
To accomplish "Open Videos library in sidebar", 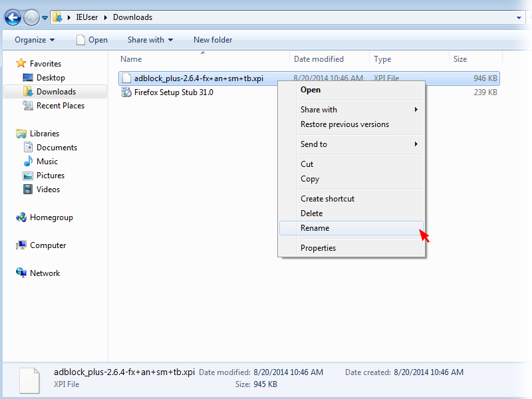I will 48,190.
